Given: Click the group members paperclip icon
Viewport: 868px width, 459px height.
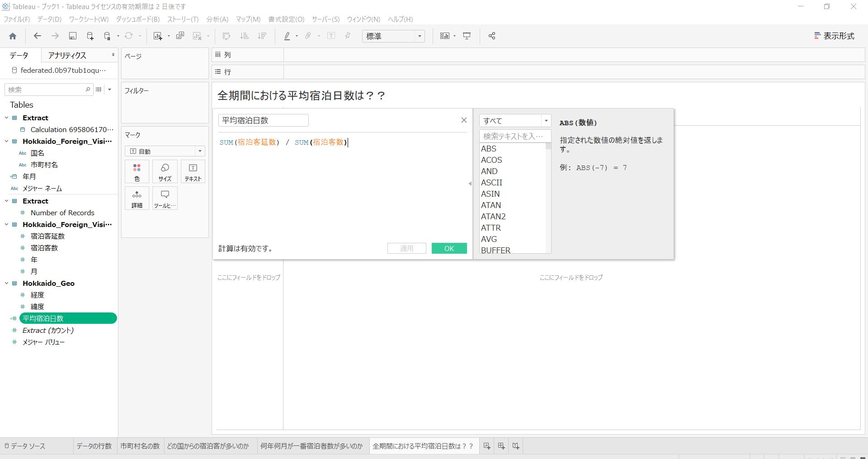Looking at the screenshot, I should [308, 36].
